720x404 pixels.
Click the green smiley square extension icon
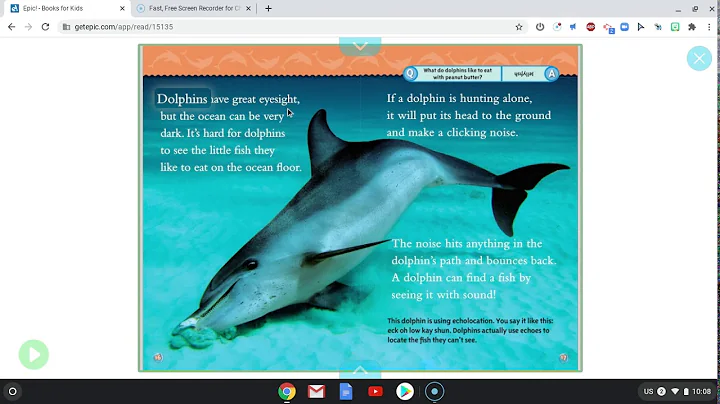(675, 27)
